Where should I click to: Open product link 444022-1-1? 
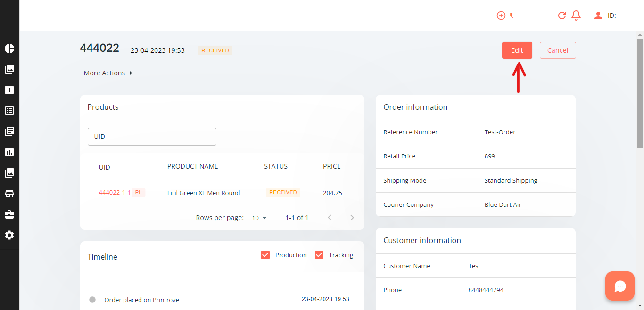(x=115, y=193)
